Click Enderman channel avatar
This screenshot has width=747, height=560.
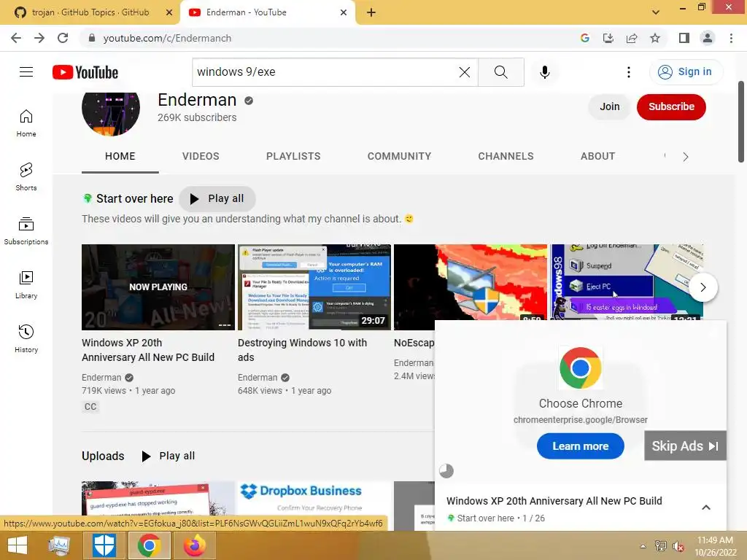(x=111, y=113)
